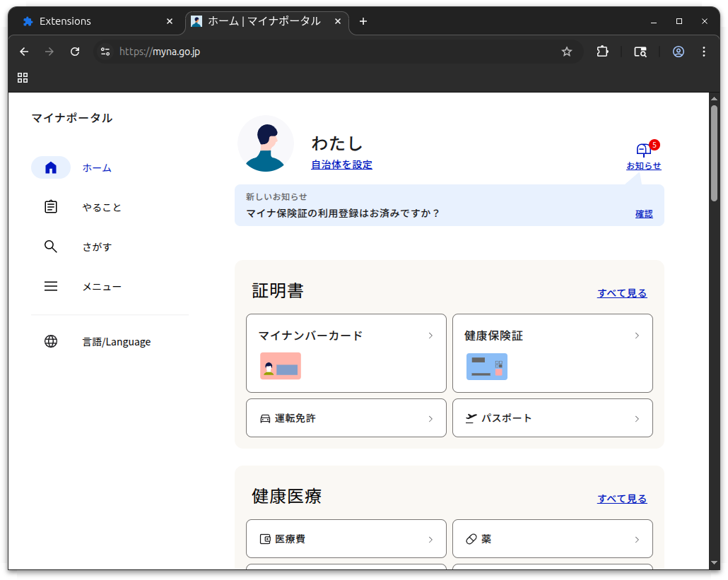Click 確認 on the insurance notice banner
Viewport: 728px width, 580px height.
[644, 213]
